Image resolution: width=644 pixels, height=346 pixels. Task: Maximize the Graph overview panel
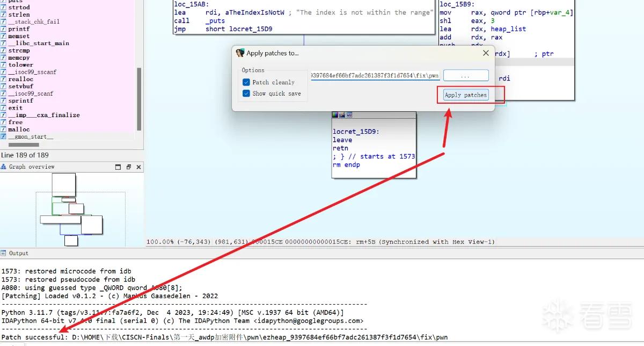pyautogui.click(x=118, y=167)
